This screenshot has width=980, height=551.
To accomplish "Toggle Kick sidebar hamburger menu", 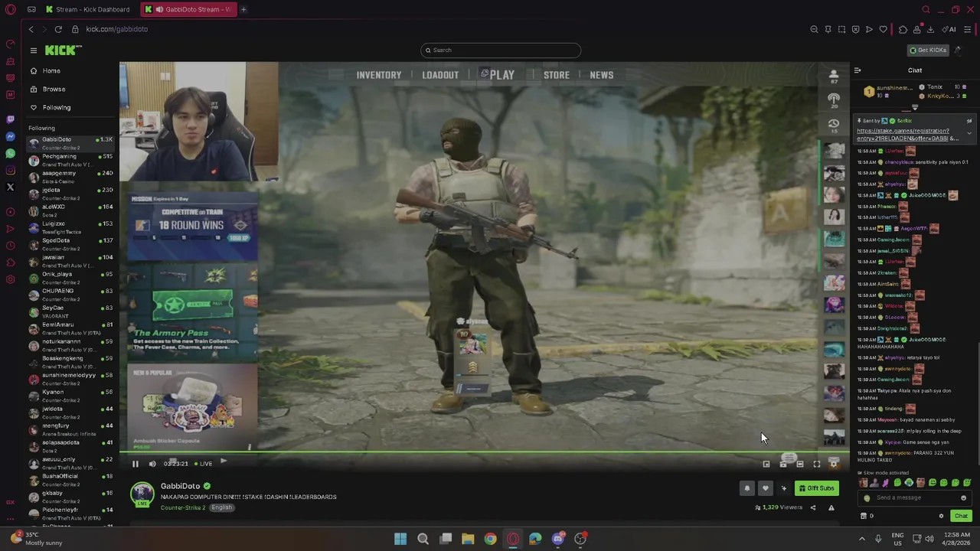I will click(x=34, y=51).
